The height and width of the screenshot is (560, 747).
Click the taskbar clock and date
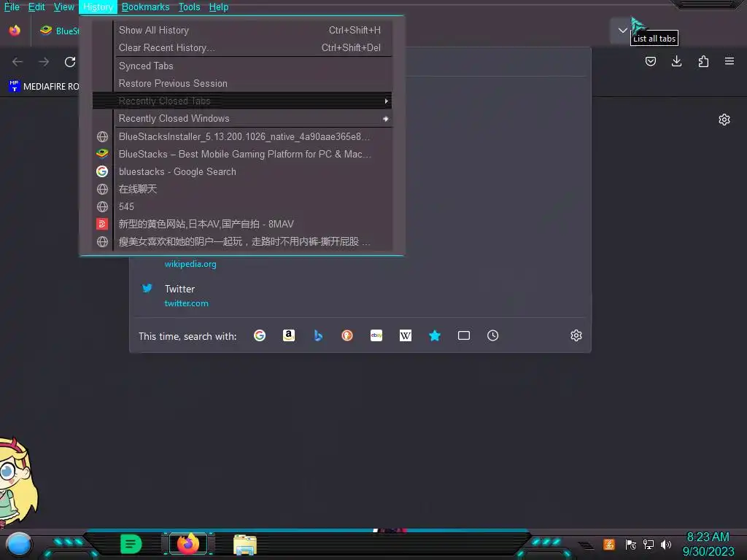pyautogui.click(x=708, y=544)
